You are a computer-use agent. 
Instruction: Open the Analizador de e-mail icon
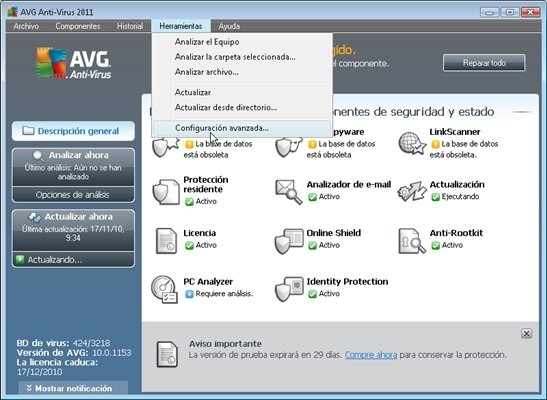[x=289, y=191]
